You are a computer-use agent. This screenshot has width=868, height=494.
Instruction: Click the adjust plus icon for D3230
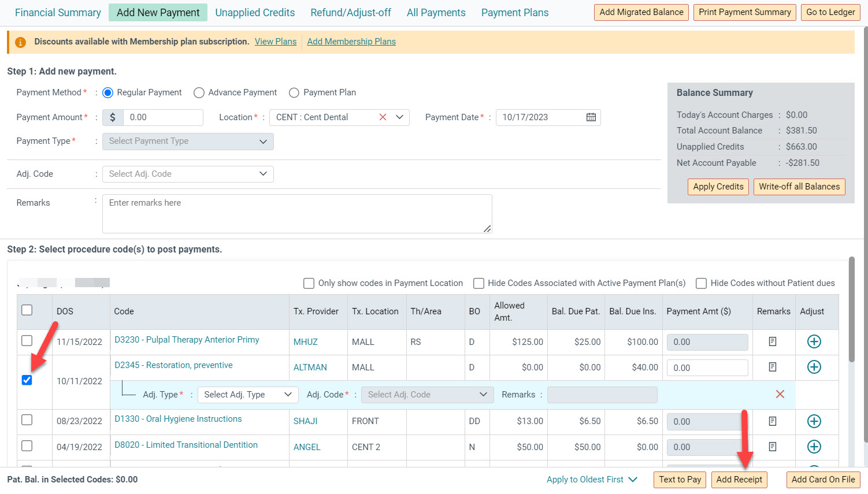[814, 342]
